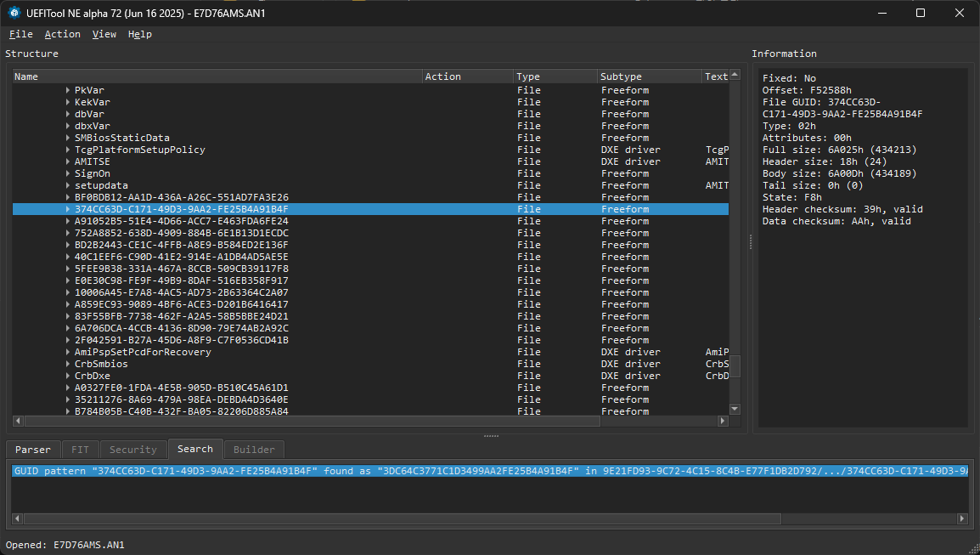980x555 pixels.
Task: Click the Action column header
Action: pyautogui.click(x=468, y=76)
